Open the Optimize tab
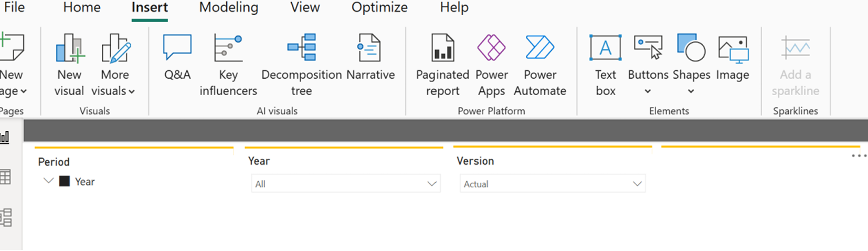Screen dimensions: 868x251 [379, 7]
